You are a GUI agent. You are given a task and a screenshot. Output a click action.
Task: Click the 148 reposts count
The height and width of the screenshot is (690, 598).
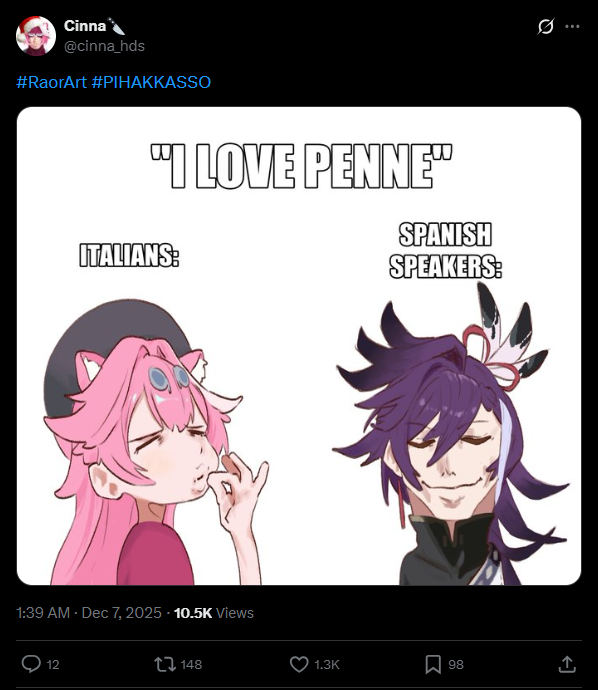pos(191,664)
